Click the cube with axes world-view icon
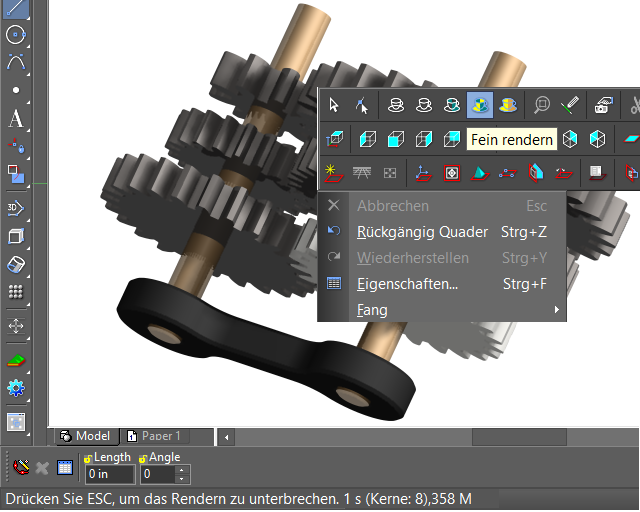This screenshot has height=512, width=640. (x=334, y=139)
